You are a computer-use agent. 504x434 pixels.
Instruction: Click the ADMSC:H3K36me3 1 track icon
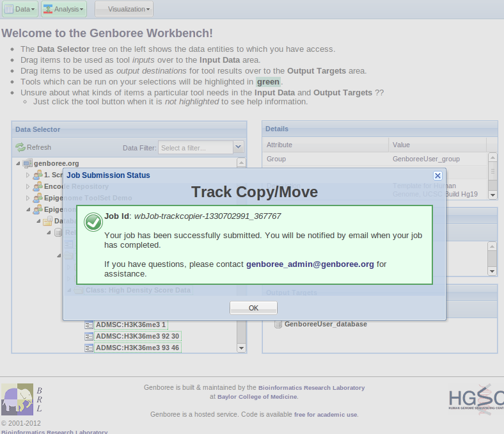[89, 325]
